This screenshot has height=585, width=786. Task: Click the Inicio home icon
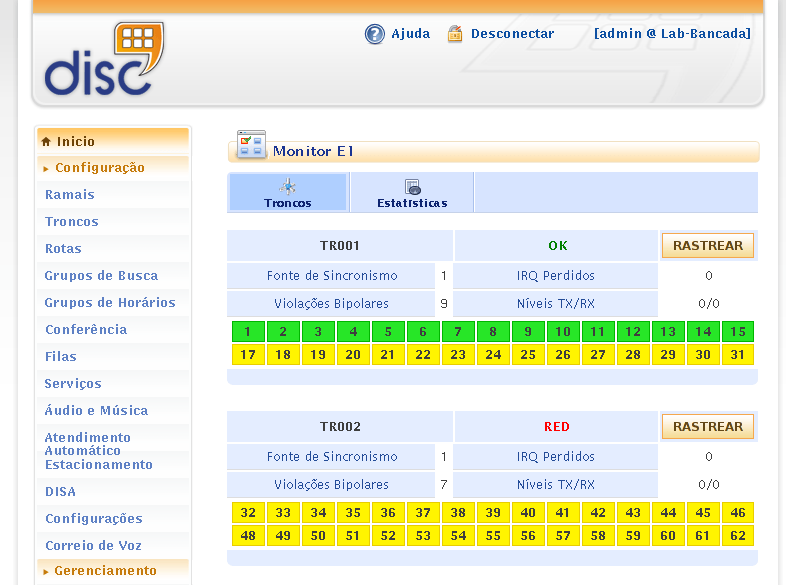pos(46,142)
